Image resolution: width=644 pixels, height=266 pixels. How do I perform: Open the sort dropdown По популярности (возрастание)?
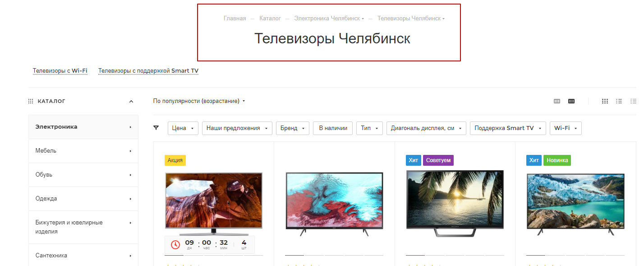[x=199, y=101]
